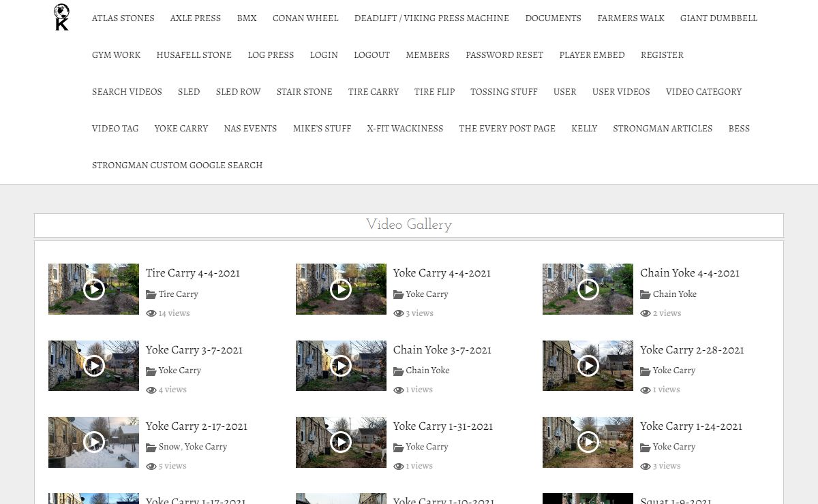The image size is (818, 504).
Task: Open the Yoke Carry 3-7-2021 title link
Action: tap(194, 349)
